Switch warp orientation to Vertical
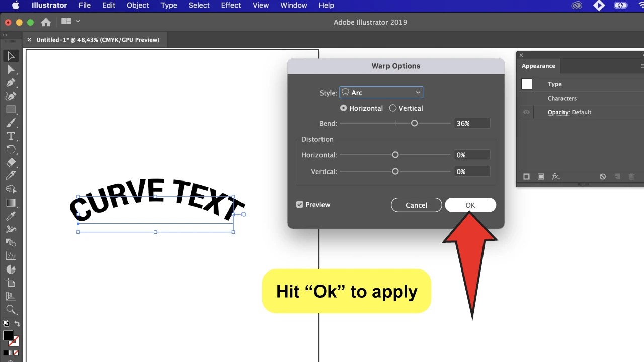Screen dimensions: 644x362 [x=393, y=108]
